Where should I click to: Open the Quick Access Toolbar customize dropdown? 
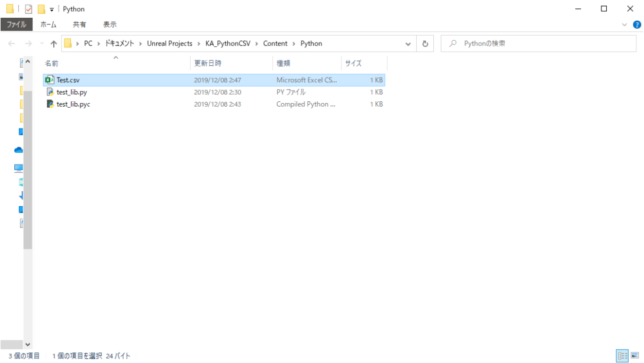[x=51, y=9]
